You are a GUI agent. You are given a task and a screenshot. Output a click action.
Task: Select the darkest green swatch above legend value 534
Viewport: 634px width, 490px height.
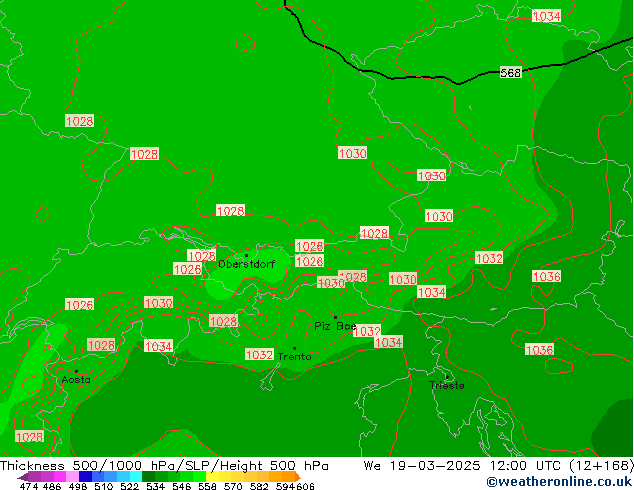tap(149, 476)
